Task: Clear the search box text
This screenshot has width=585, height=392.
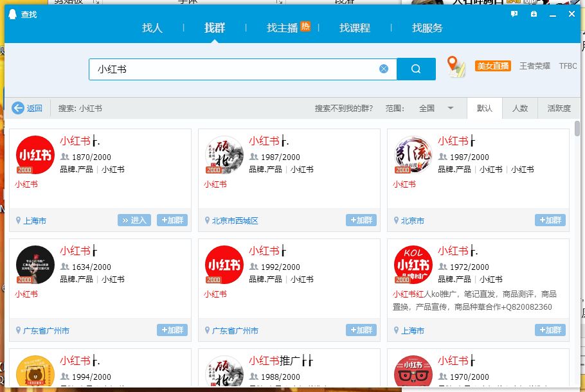Action: point(384,69)
